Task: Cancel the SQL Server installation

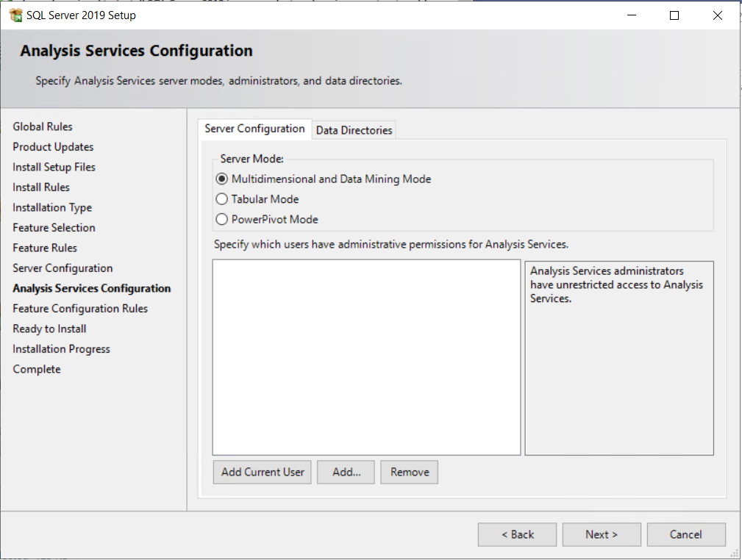Action: (x=686, y=534)
